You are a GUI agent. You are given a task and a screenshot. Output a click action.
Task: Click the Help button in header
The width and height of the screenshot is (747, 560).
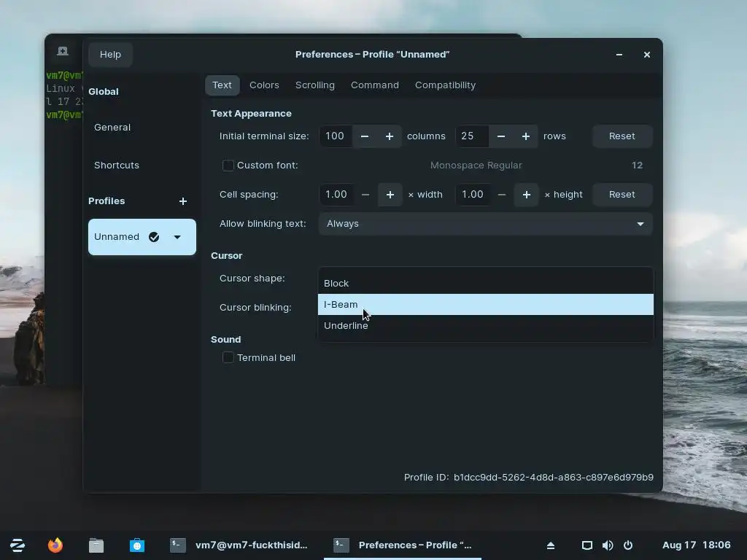(110, 54)
